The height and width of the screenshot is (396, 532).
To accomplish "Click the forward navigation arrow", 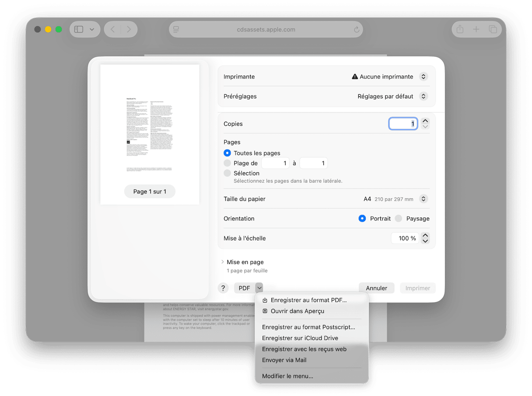I will (x=129, y=29).
